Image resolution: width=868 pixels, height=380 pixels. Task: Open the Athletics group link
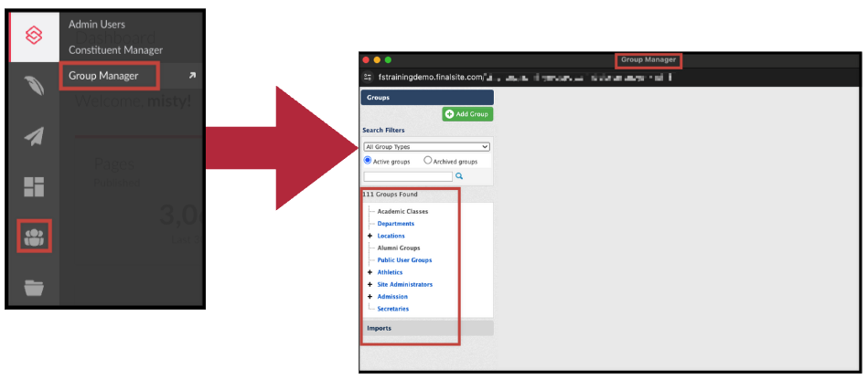[x=390, y=272]
